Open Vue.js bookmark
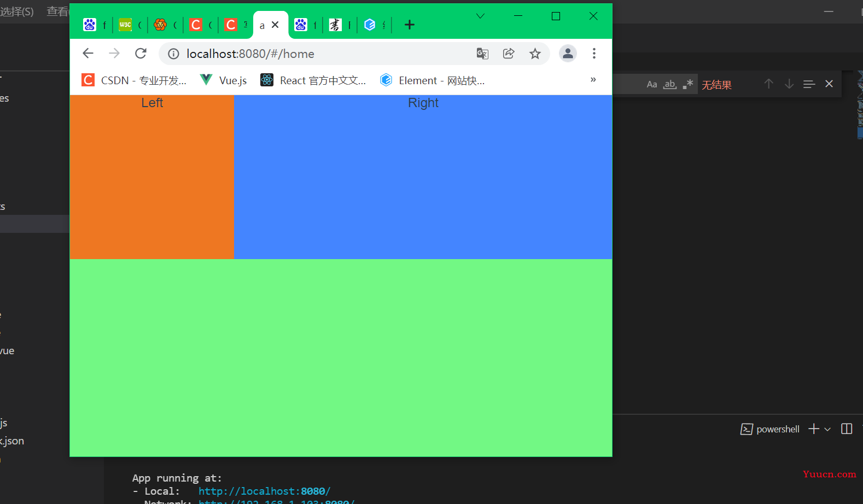Viewport: 863px width, 504px height. (223, 80)
